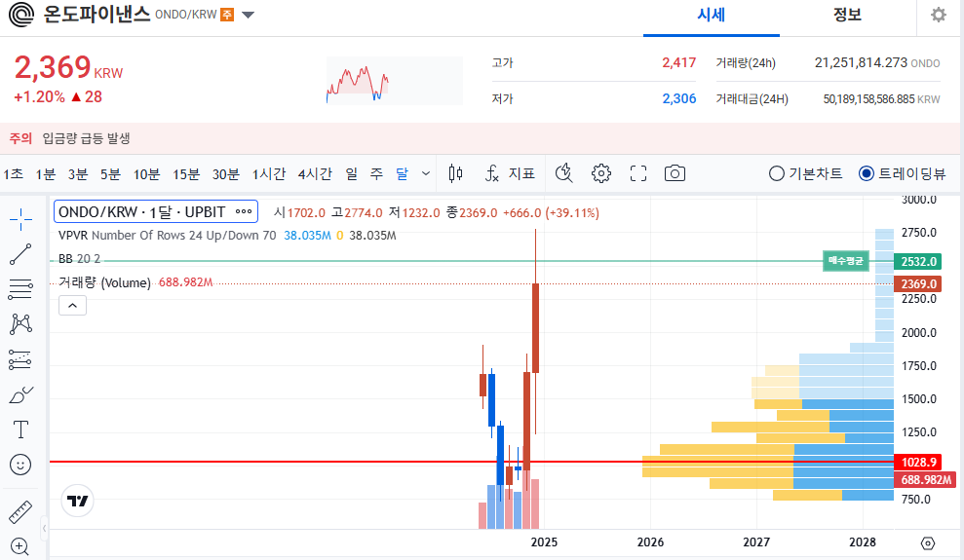
Task: Select the text annotation tool
Action: [20, 429]
